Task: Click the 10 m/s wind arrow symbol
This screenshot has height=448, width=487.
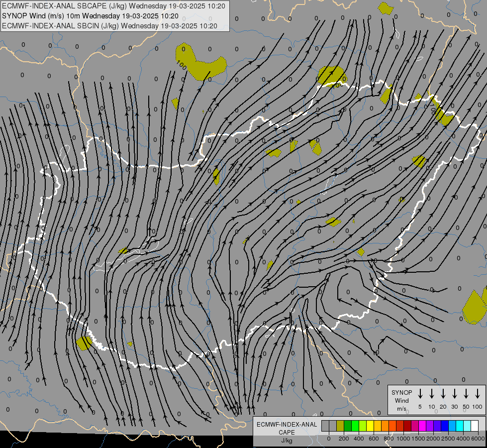Action: (432, 394)
